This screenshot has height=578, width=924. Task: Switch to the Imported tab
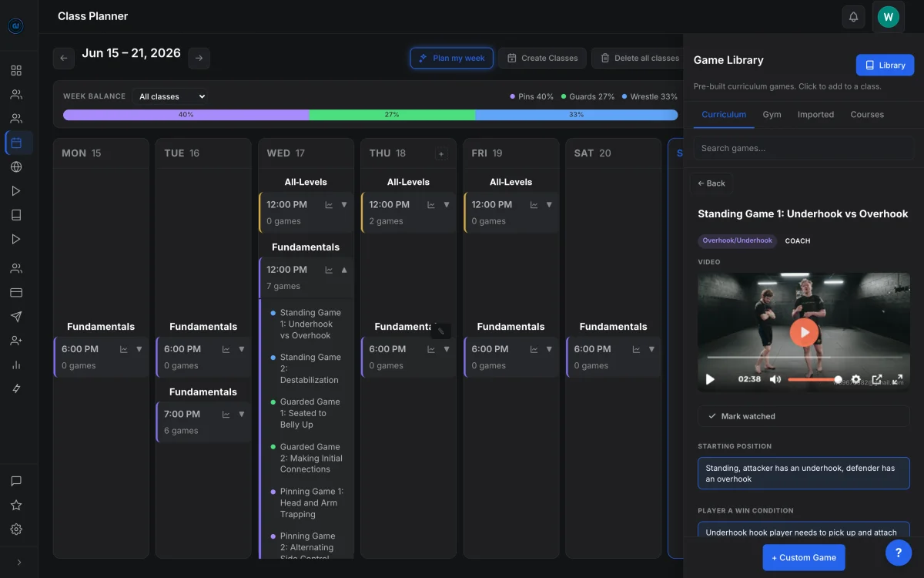click(x=815, y=114)
